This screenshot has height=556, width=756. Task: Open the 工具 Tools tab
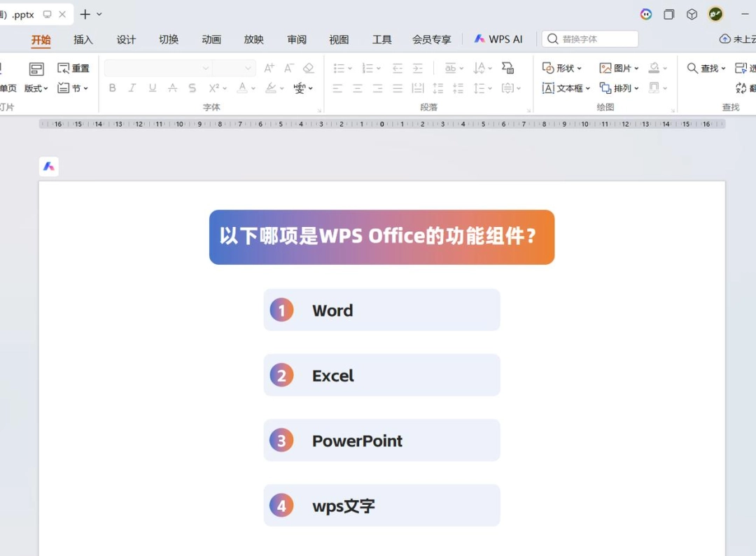(x=381, y=39)
